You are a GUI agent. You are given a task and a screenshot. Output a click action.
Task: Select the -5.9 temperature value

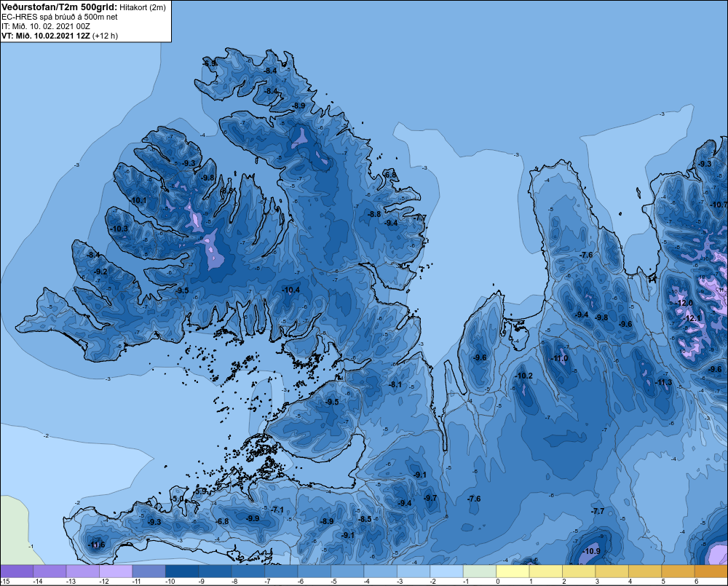coord(201,491)
